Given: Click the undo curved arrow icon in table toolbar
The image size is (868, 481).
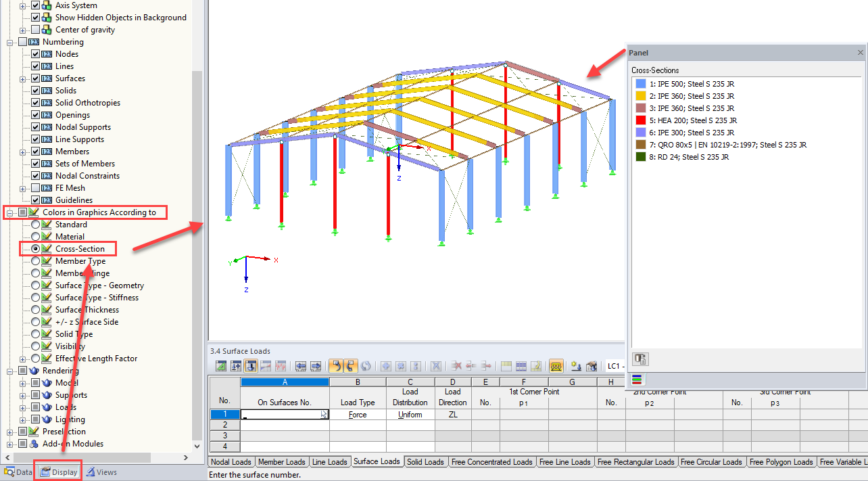Looking at the screenshot, I should click(x=336, y=366).
